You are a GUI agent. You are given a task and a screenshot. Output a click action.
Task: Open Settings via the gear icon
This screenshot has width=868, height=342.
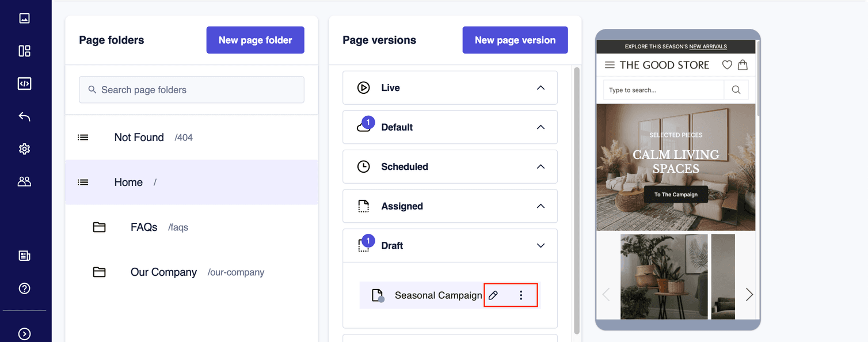click(24, 149)
